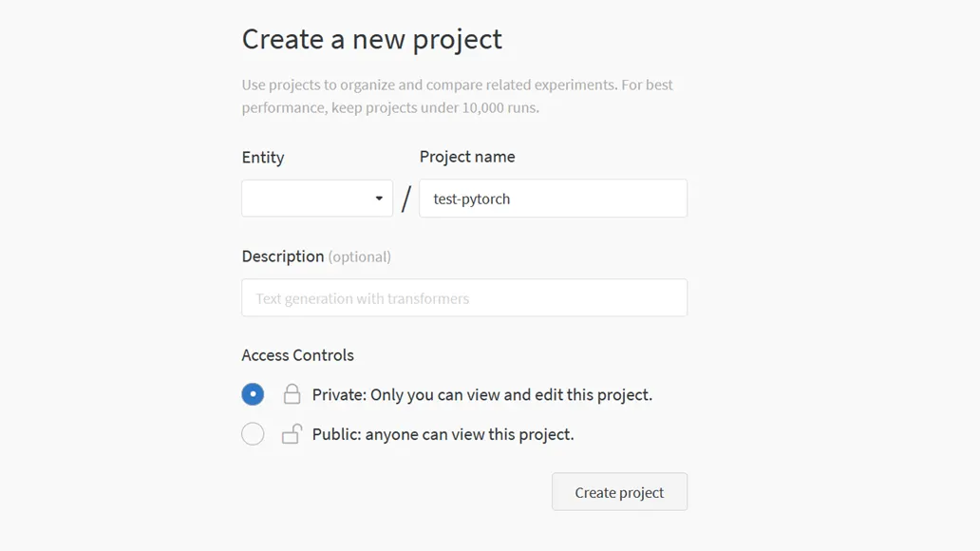Click the Entity field label
980x551 pixels.
[263, 158]
